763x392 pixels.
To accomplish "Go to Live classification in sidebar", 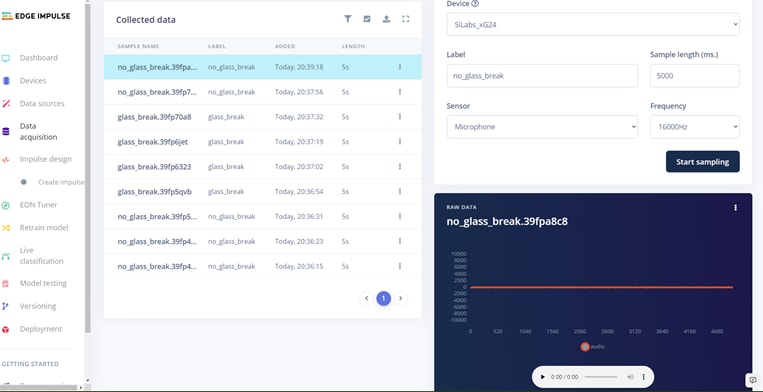I will (x=41, y=256).
